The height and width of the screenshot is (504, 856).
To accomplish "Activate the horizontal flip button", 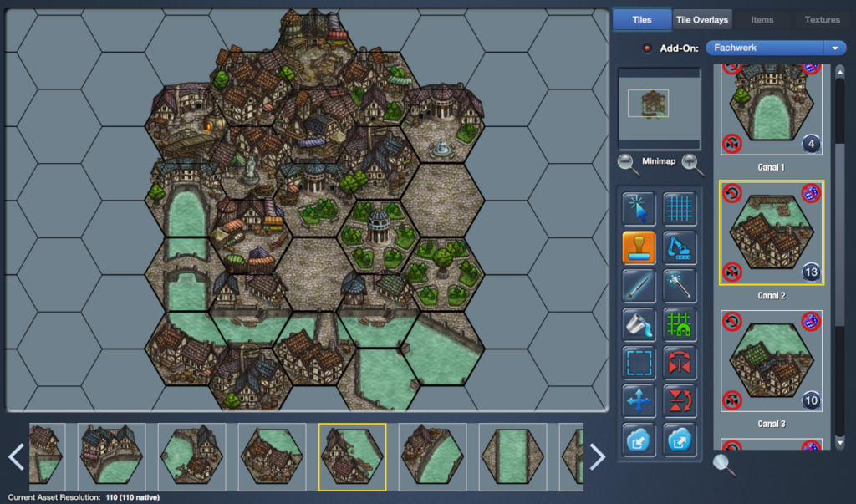I will 680,363.
